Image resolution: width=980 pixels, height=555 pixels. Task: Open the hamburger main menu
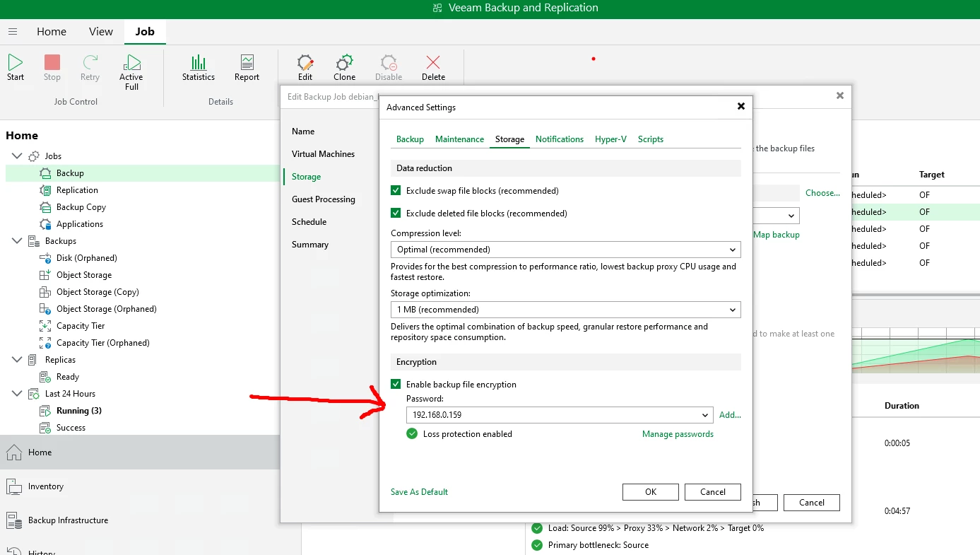pyautogui.click(x=13, y=32)
